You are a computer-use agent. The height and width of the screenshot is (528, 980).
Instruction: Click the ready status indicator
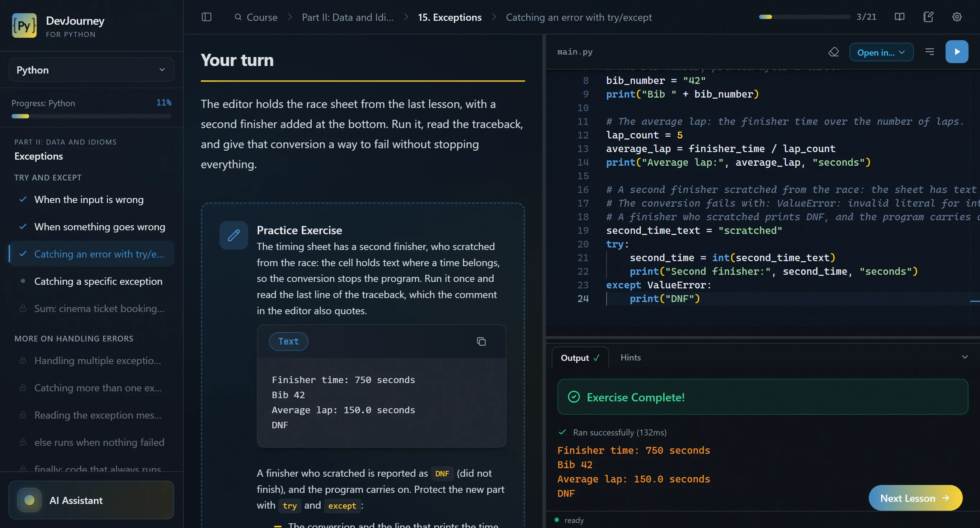click(x=570, y=520)
